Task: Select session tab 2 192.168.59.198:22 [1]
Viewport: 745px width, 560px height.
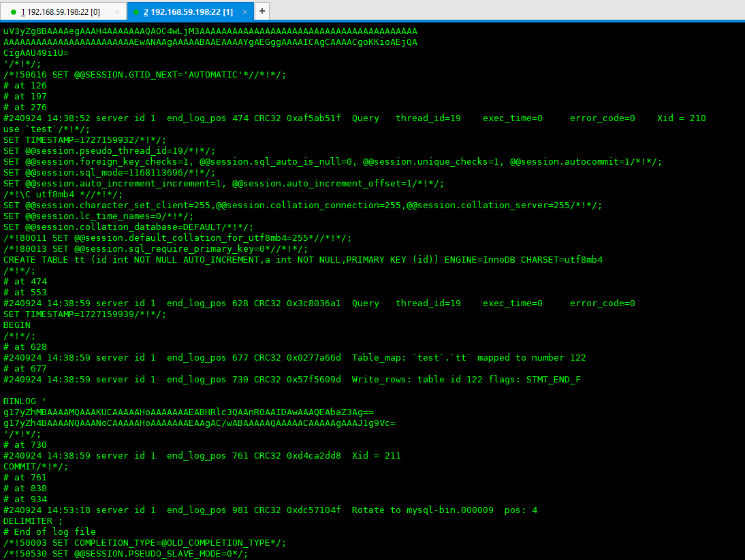Action: [x=190, y=12]
